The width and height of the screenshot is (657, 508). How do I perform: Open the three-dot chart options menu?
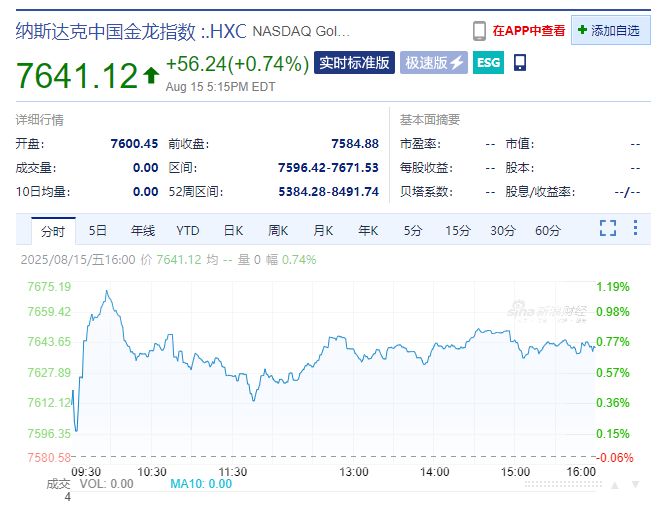click(636, 228)
